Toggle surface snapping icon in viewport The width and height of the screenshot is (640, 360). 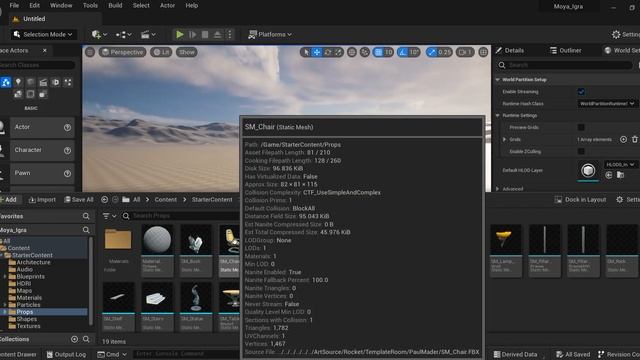(365, 52)
